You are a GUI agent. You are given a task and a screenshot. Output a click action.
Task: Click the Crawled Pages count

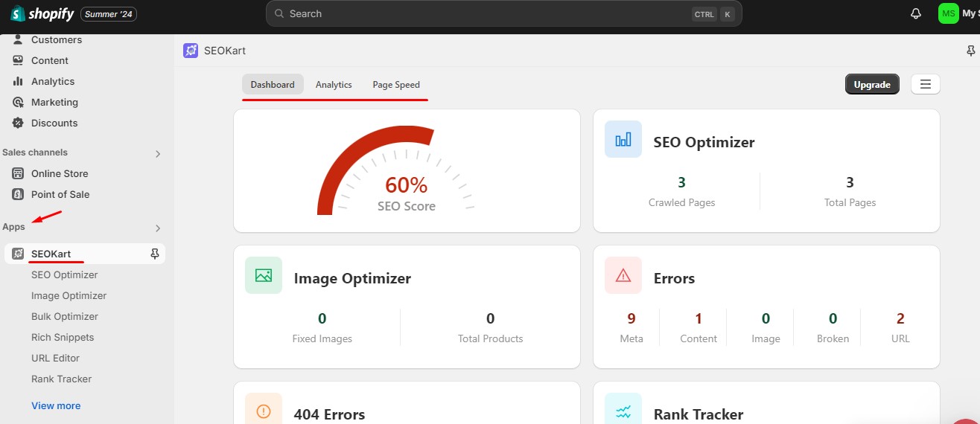[x=681, y=182]
